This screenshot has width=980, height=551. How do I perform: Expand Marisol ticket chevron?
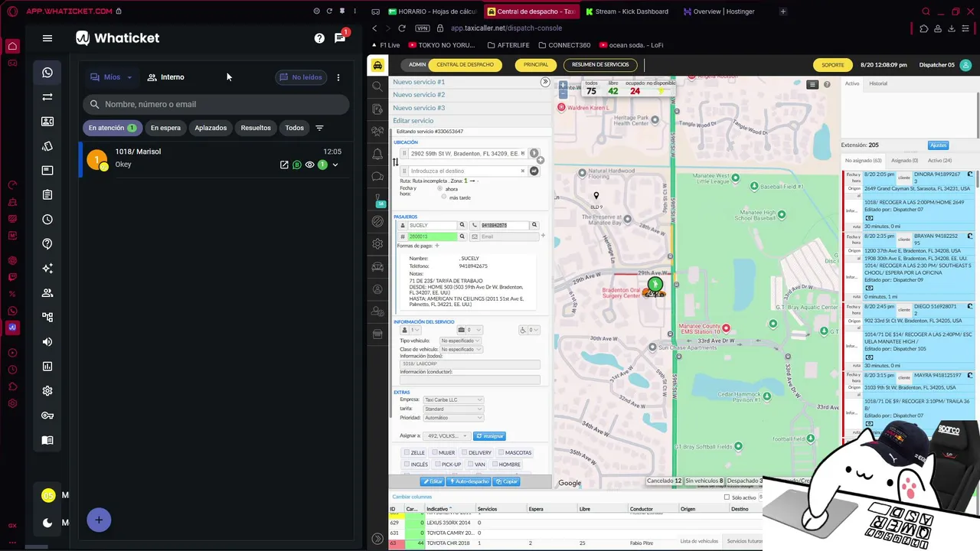tap(335, 165)
